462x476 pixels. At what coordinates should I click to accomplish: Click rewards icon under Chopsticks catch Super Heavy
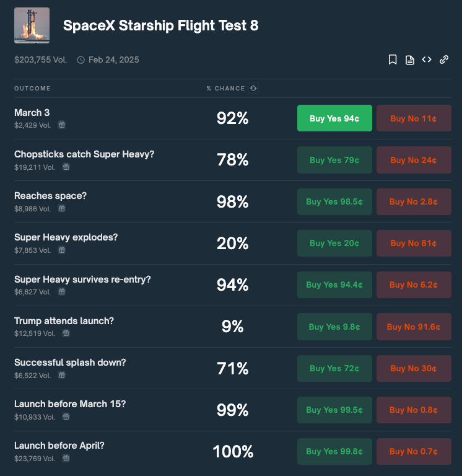(66, 167)
